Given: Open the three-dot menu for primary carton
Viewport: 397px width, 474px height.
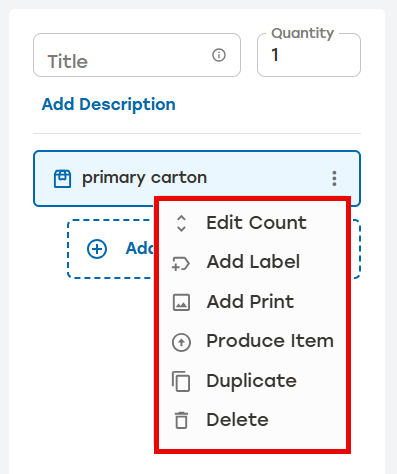Looking at the screenshot, I should click(x=334, y=178).
